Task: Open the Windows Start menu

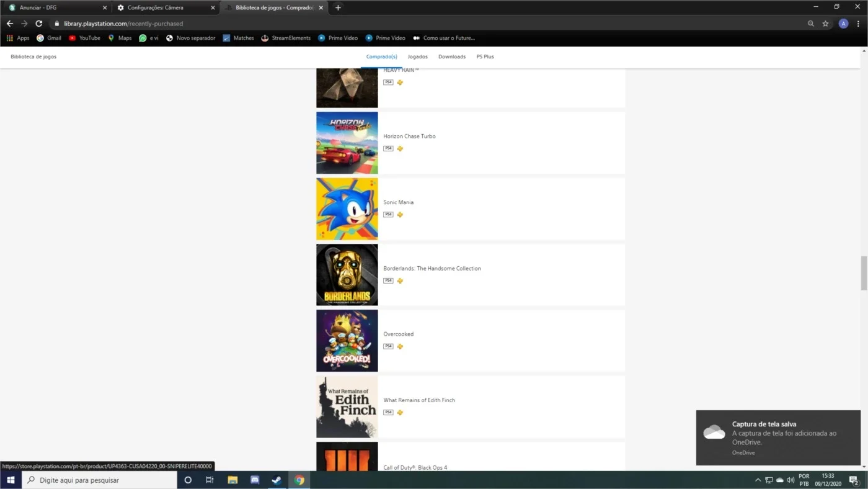Action: pos(11,480)
